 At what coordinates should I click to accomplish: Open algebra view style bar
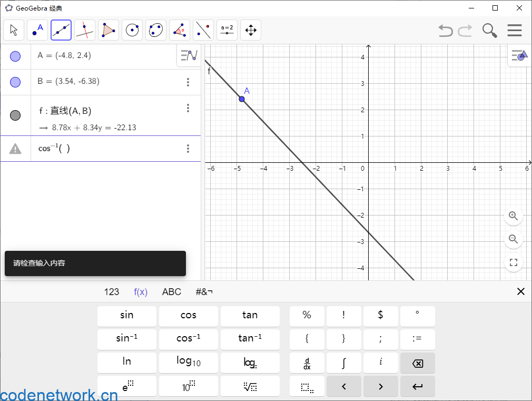tap(189, 55)
